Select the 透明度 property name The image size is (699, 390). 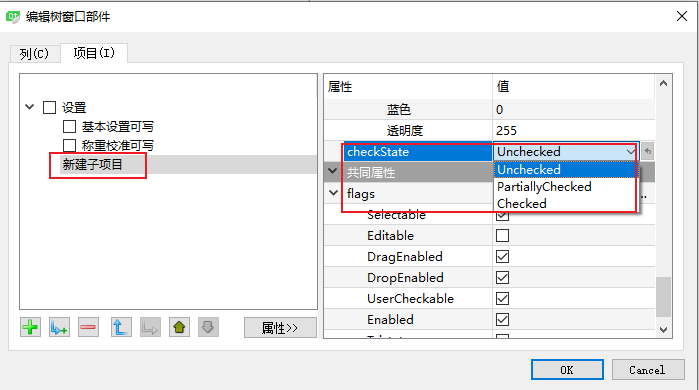click(405, 131)
